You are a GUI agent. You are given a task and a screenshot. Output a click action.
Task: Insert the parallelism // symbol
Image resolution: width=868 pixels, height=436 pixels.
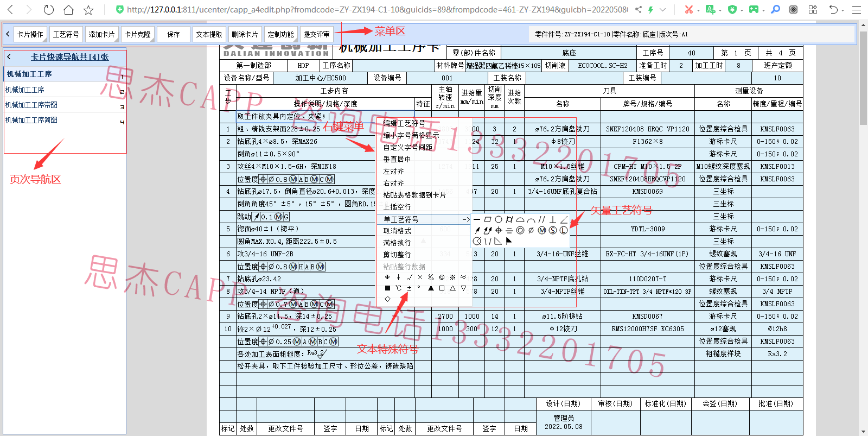pos(541,220)
